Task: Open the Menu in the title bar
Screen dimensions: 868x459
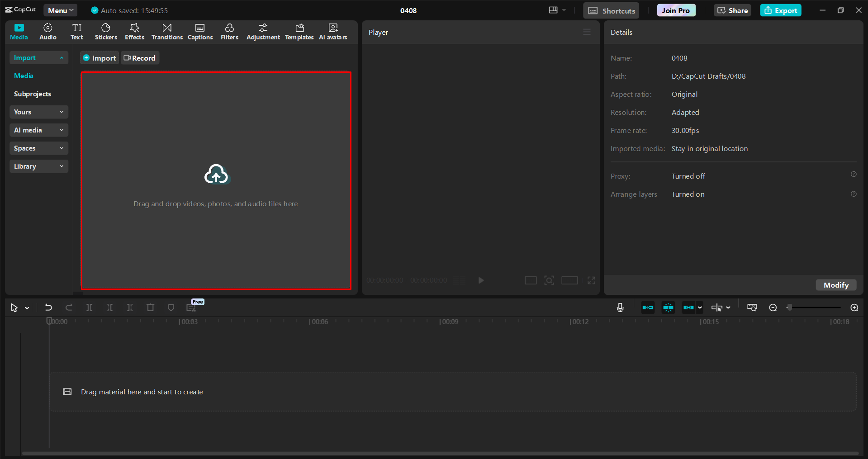Action: [x=60, y=10]
